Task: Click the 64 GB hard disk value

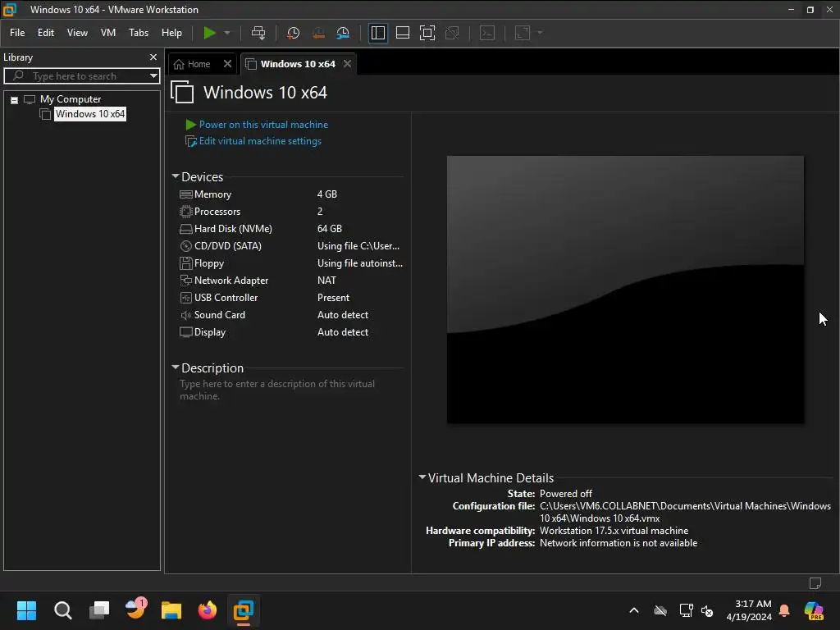Action: coord(330,229)
